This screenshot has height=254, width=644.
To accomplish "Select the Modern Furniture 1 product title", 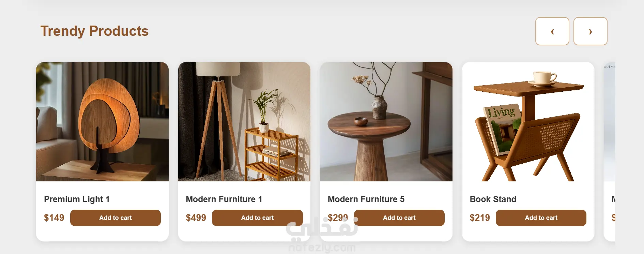I will coord(224,199).
